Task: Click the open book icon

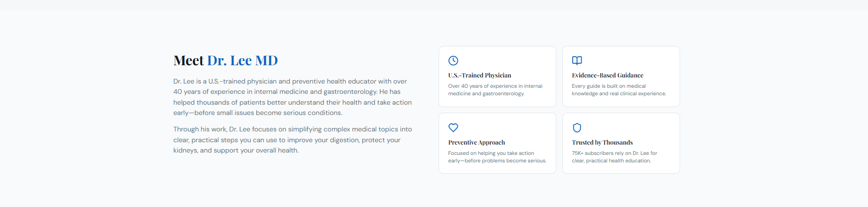Action: click(x=577, y=61)
